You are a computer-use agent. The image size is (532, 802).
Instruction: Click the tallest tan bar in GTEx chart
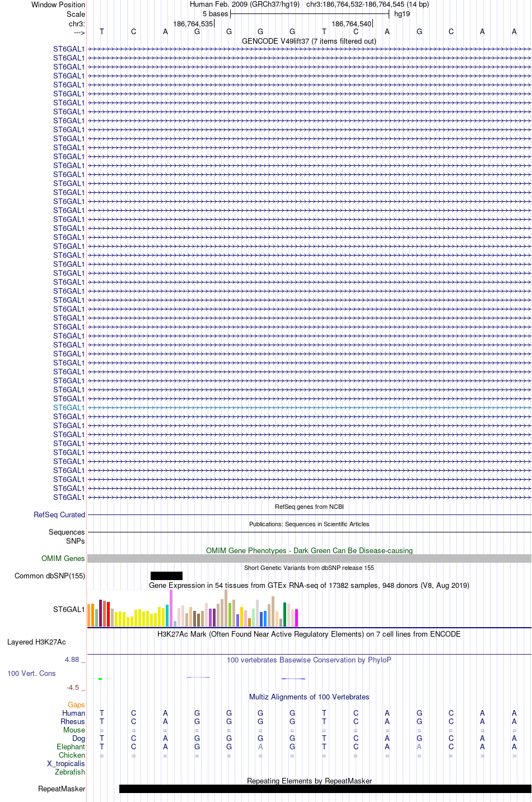tap(226, 608)
